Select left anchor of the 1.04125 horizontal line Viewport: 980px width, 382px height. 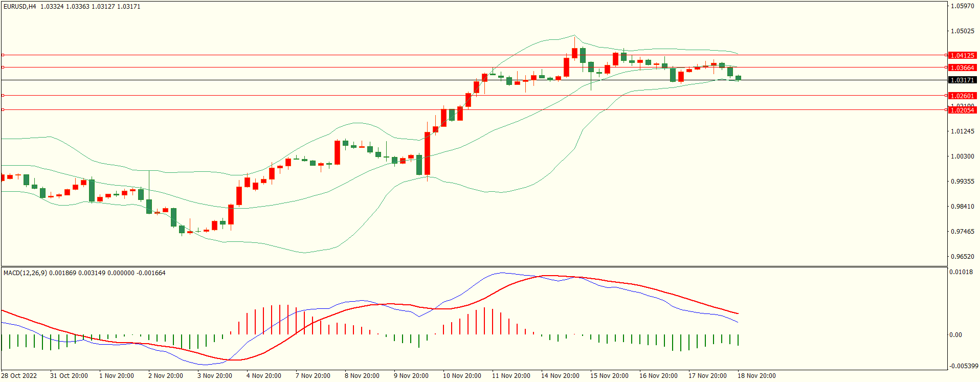3,55
